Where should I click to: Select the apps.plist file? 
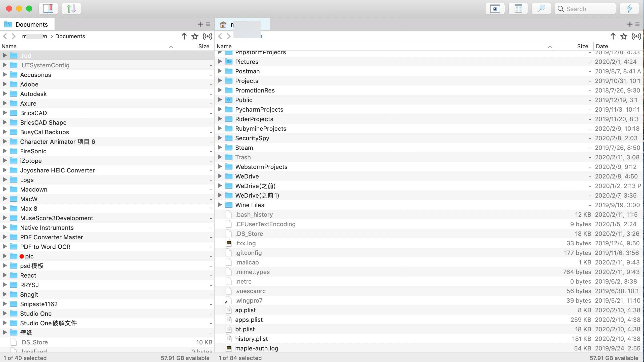click(x=429, y=320)
